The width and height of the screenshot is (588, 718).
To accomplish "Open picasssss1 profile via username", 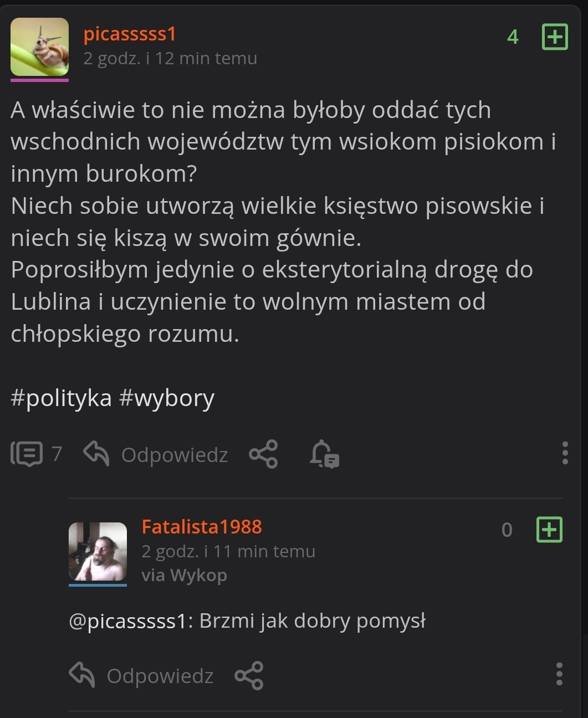I will [x=130, y=34].
